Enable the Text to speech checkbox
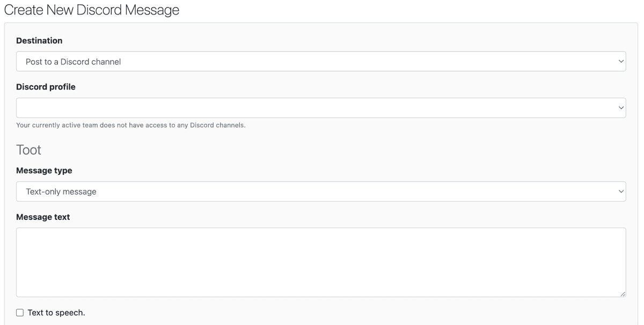The height and width of the screenshot is (325, 644). click(20, 313)
